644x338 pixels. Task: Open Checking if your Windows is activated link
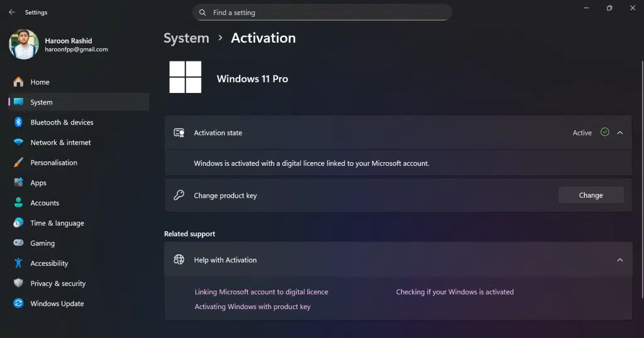point(455,292)
